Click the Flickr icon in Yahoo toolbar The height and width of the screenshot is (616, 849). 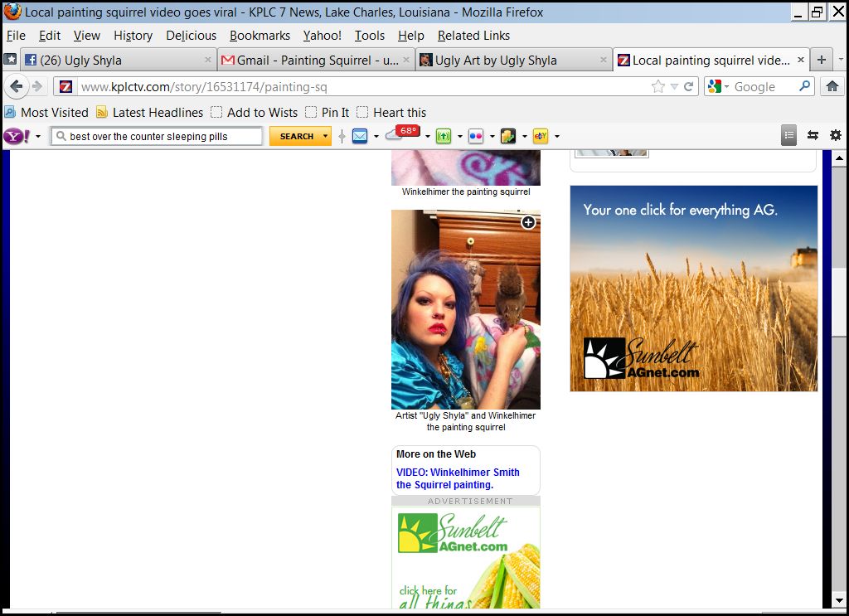(x=476, y=136)
